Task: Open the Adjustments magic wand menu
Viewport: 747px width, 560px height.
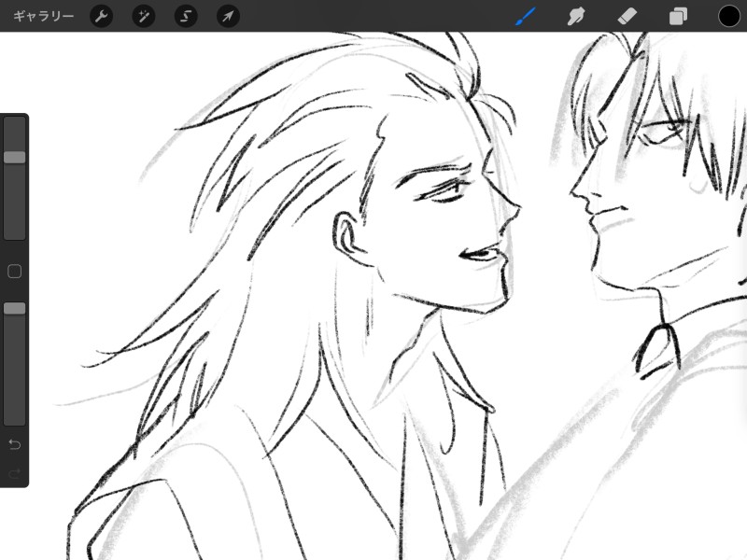Action: pyautogui.click(x=144, y=17)
